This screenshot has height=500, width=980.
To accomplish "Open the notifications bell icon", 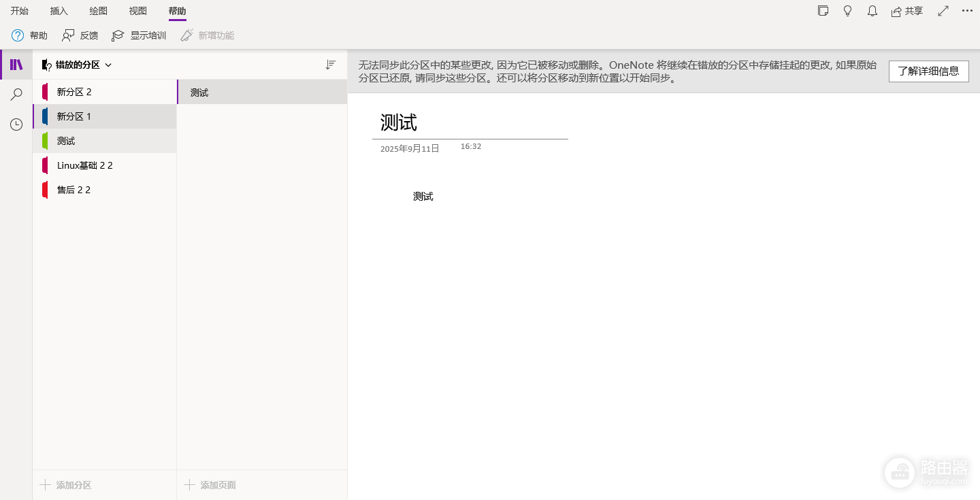I will [872, 11].
